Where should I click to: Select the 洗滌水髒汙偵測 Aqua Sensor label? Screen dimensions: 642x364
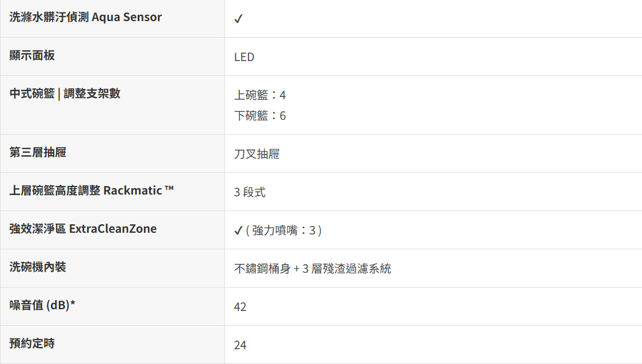(x=86, y=17)
